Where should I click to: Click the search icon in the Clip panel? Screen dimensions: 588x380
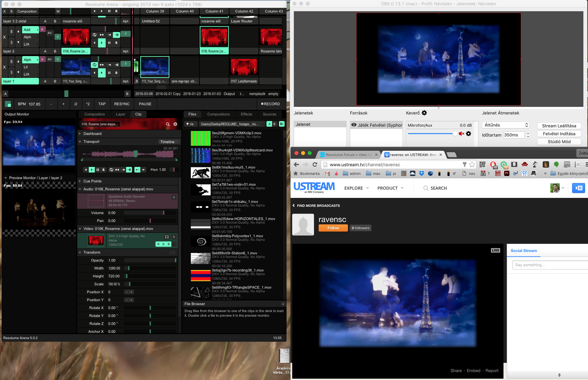click(168, 124)
